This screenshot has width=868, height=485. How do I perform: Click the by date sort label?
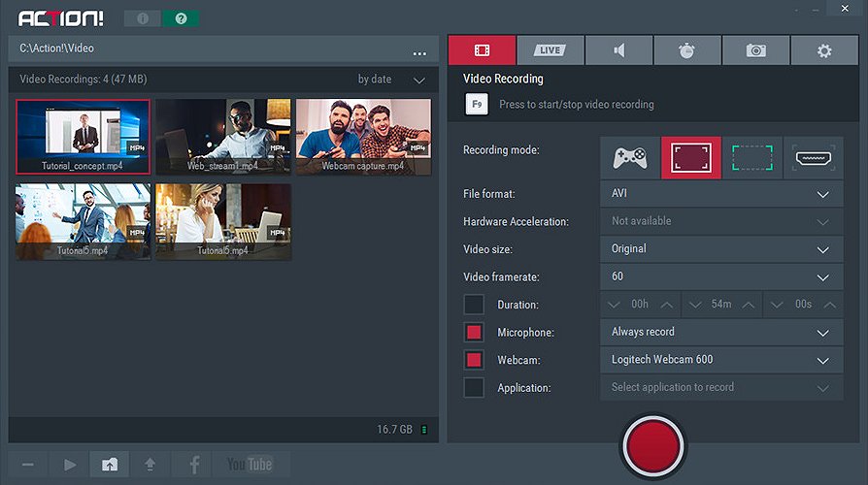(374, 80)
